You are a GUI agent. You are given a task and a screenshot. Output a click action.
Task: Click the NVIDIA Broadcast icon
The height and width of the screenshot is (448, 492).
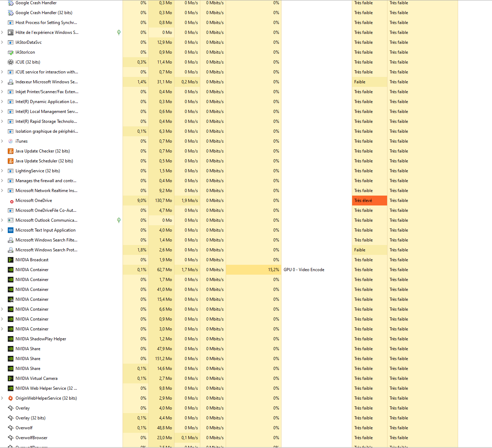point(11,260)
